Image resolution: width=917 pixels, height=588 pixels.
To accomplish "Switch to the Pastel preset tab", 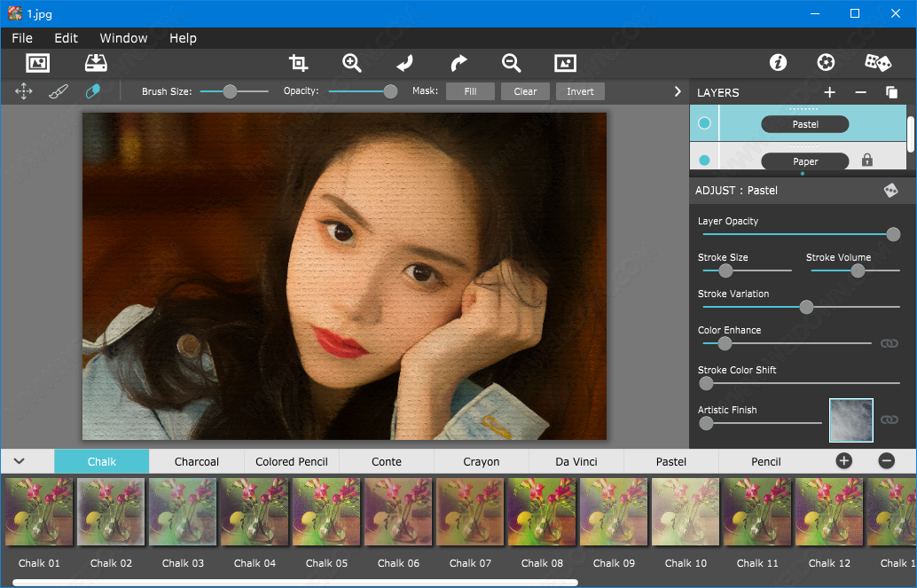I will pyautogui.click(x=670, y=462).
